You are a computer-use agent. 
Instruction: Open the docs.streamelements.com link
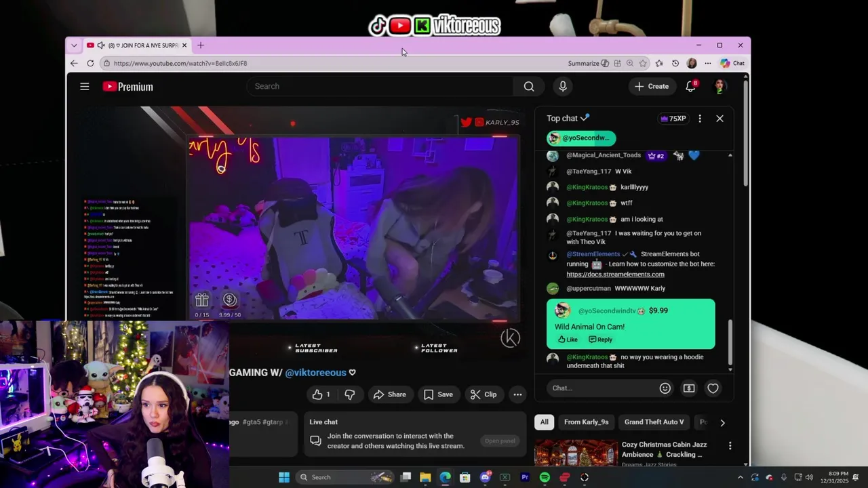(x=615, y=274)
